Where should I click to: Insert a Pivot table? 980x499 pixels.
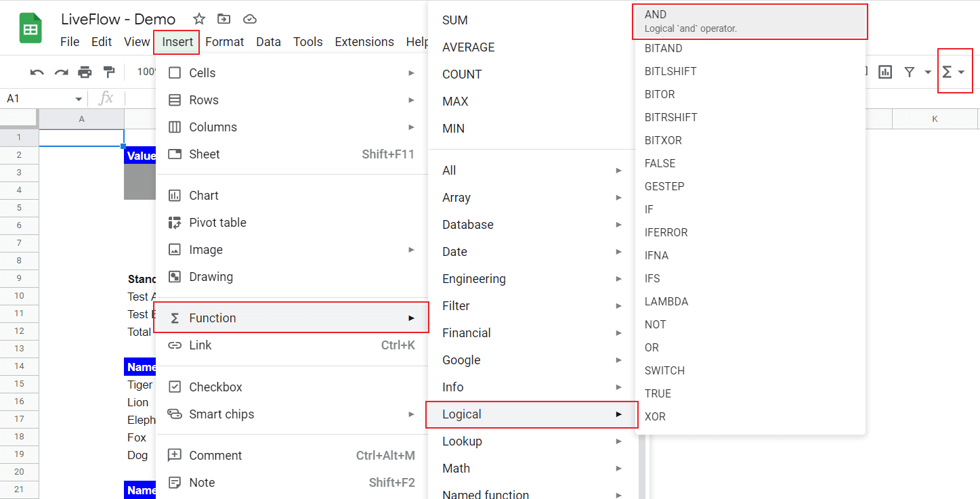[292, 223]
